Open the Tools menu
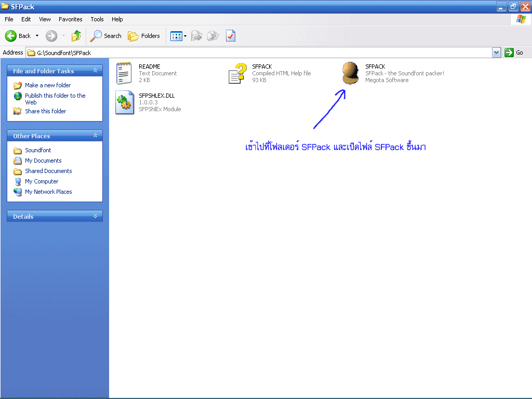The image size is (532, 399). pyautogui.click(x=97, y=19)
